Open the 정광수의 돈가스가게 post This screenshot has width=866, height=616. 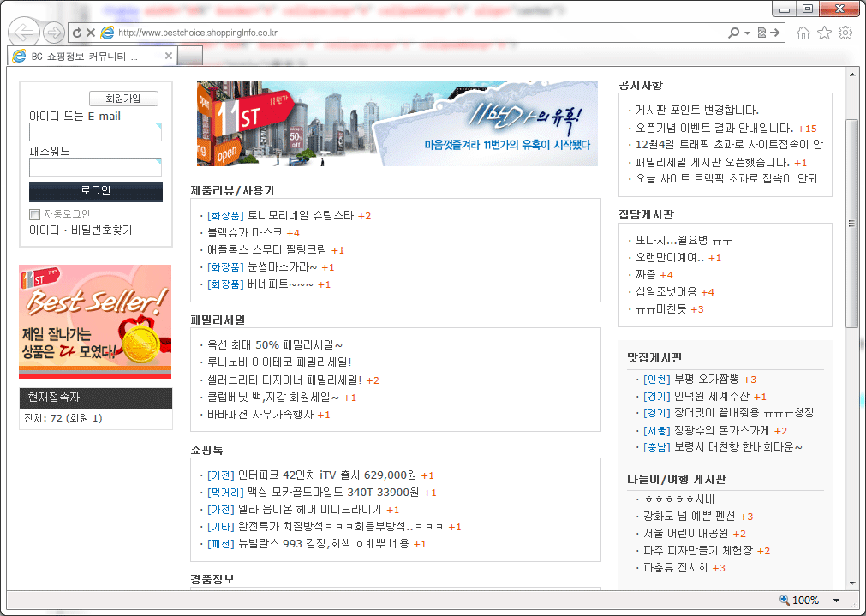721,430
